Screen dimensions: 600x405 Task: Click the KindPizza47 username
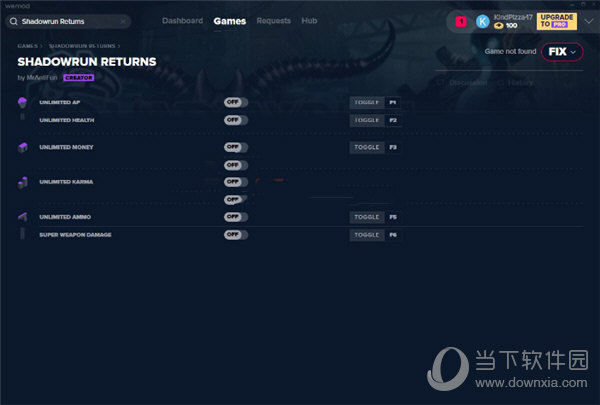coord(513,17)
